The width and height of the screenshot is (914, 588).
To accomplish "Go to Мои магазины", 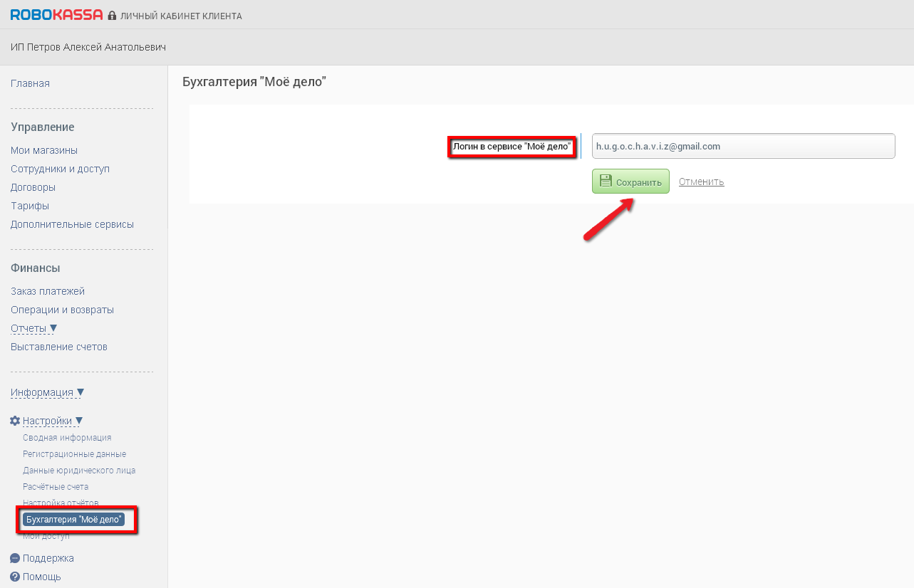I will (44, 150).
